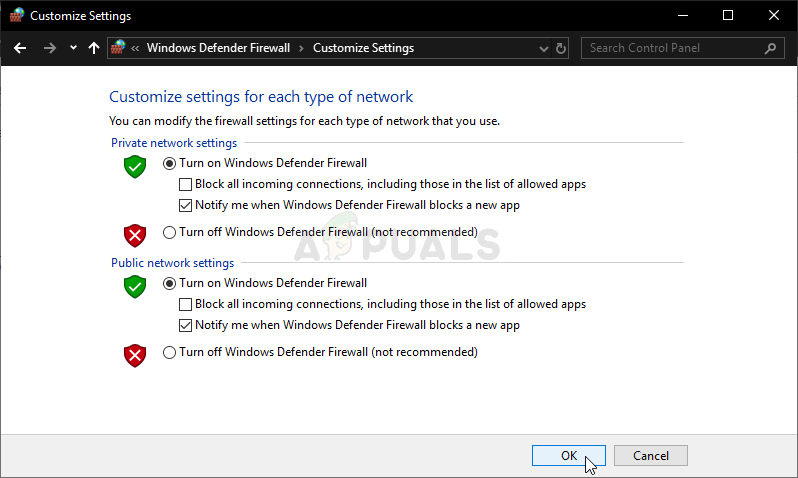Screen dimensions: 798x478
Task: Click the Forward navigation arrow
Action: pyautogui.click(x=49, y=48)
